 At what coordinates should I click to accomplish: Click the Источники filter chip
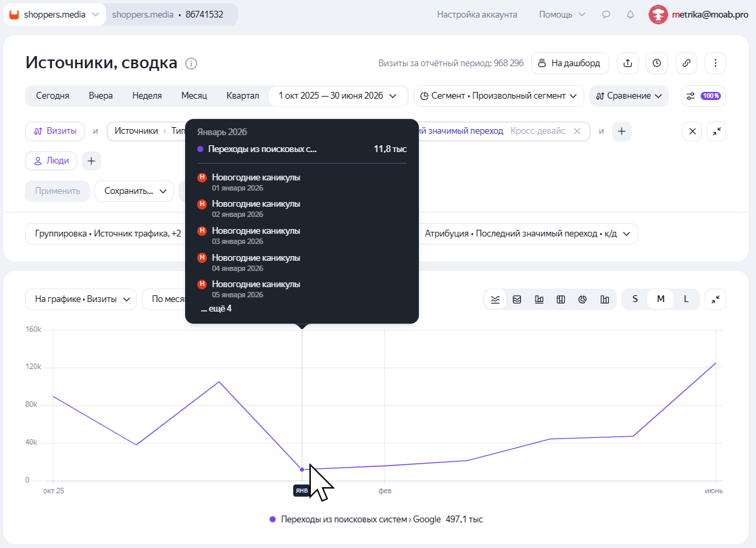point(136,130)
